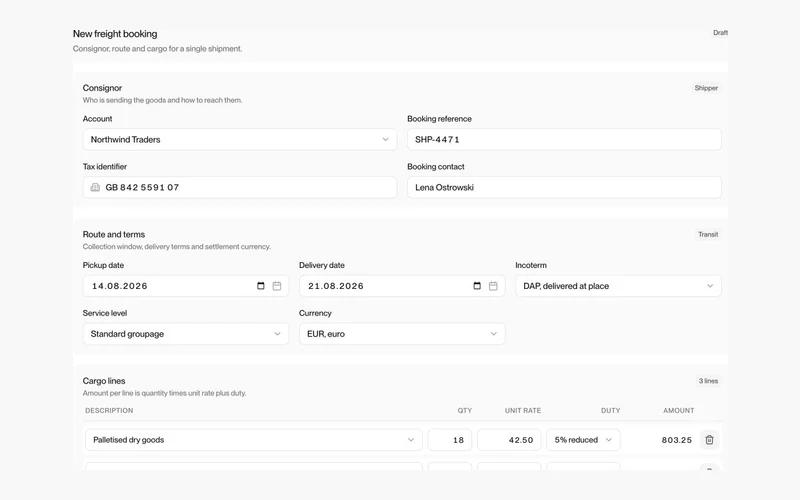Screen dimensions: 800x500
Task: Open the Delivery date native calendar picker
Action: pyautogui.click(x=477, y=286)
